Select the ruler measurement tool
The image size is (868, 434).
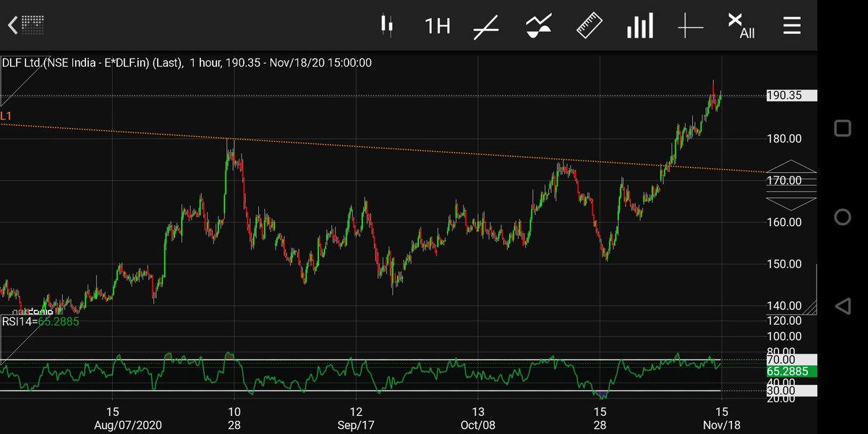point(589,25)
